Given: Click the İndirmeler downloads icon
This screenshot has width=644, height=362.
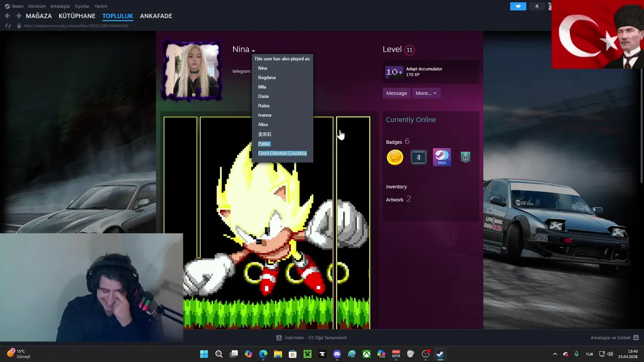Looking at the screenshot, I should pos(279,338).
